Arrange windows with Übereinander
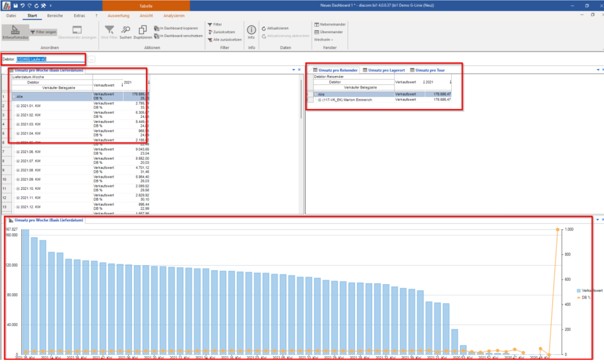Viewport: 604px width, 364px height. pos(329,32)
